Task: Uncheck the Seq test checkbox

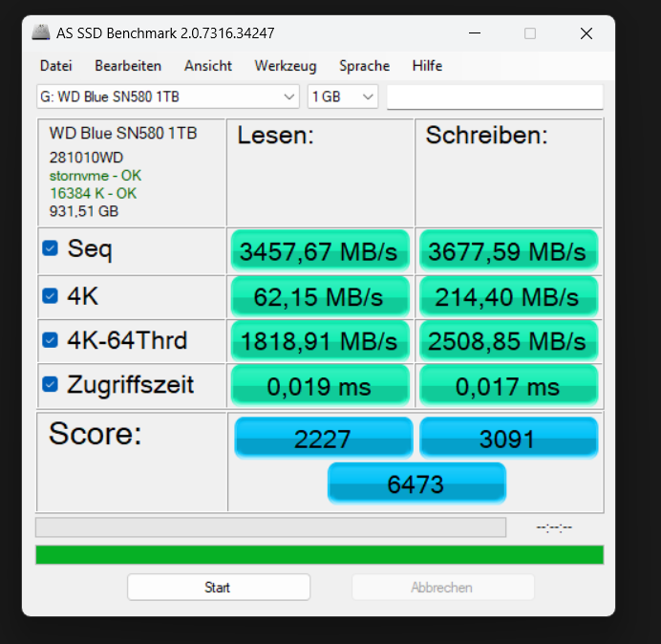Action: (x=51, y=248)
